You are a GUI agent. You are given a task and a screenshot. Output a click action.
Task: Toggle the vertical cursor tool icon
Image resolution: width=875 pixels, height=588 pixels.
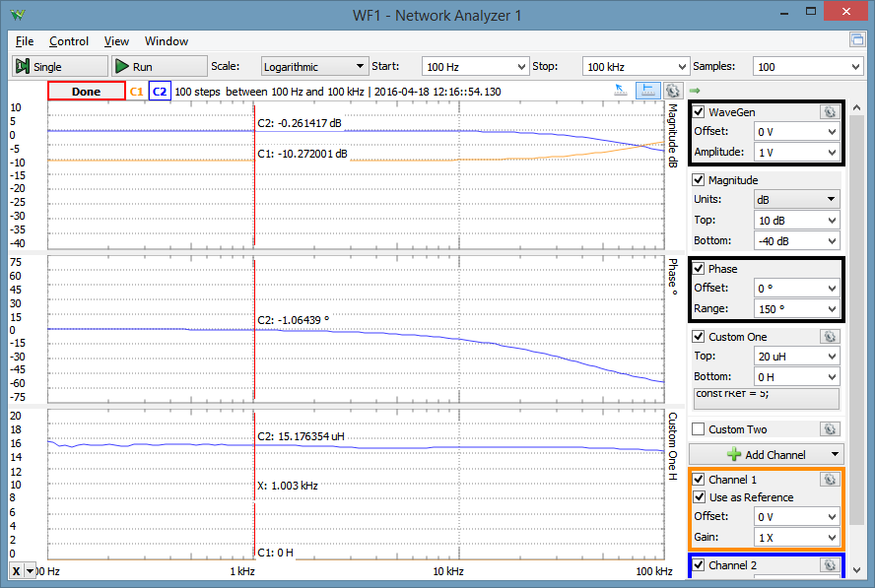648,91
